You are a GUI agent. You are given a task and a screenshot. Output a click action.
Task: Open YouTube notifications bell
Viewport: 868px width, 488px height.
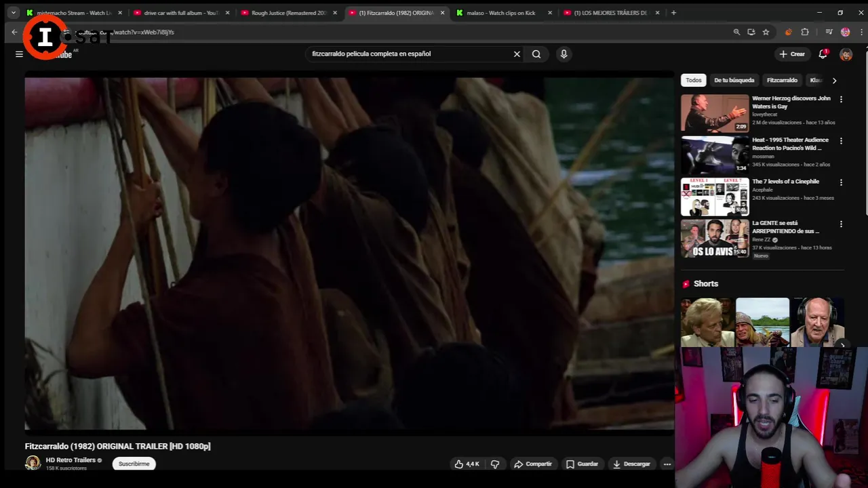823,54
